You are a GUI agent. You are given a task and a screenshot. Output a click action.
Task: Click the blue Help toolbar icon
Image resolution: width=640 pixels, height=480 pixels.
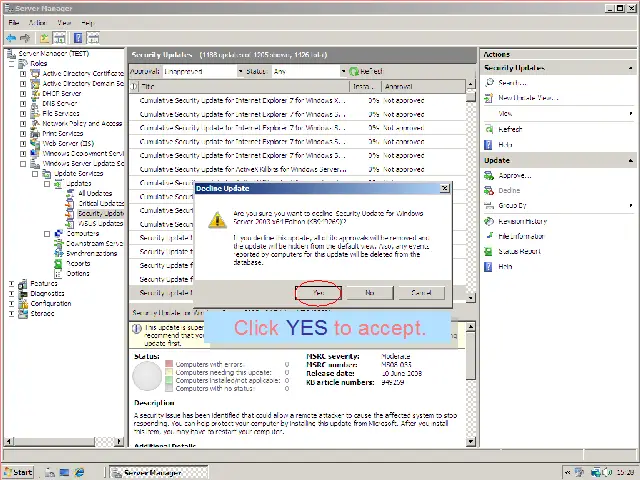coord(78,38)
